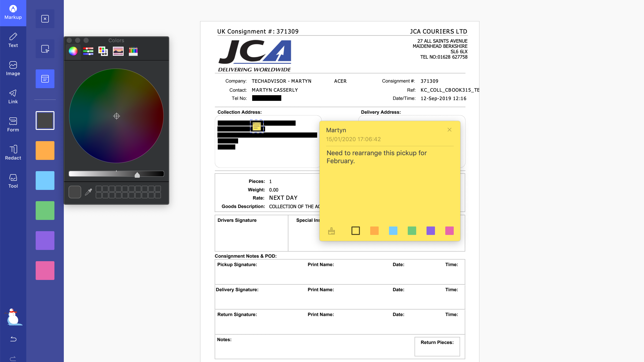The width and height of the screenshot is (644, 362).
Task: Click the image spectrum tab in Colors
Action: (x=118, y=51)
